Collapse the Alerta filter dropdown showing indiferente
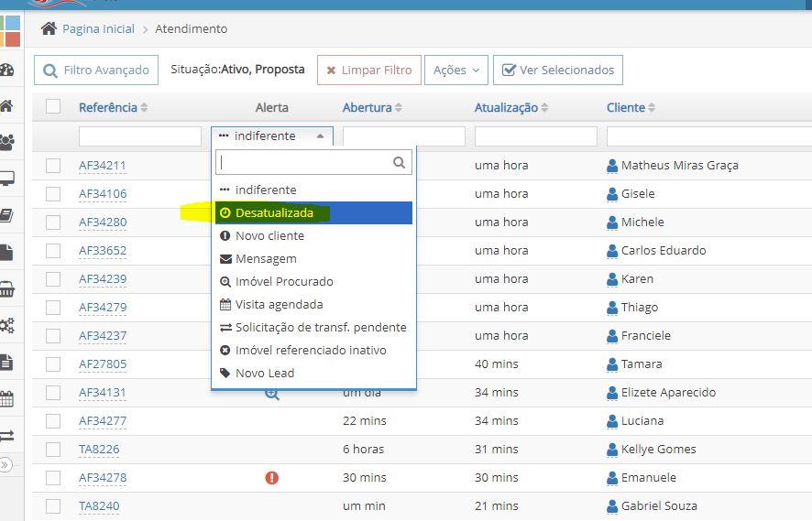This screenshot has height=521, width=812. pyautogui.click(x=272, y=136)
